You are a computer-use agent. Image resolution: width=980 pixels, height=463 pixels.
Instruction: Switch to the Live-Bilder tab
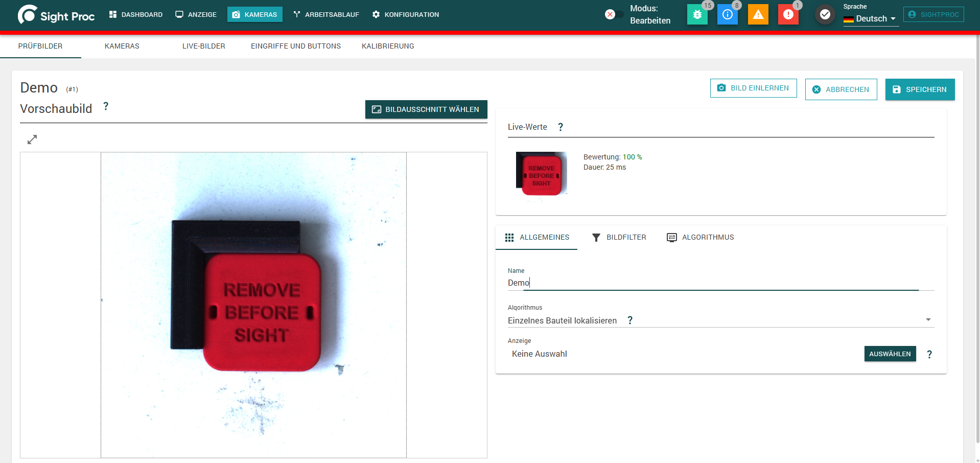tap(204, 46)
